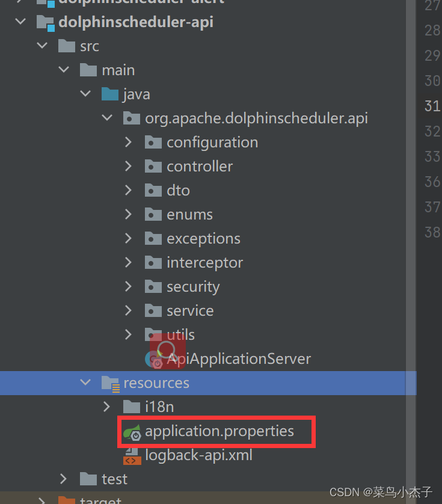
Task: Click the configuration package icon
Action: [x=153, y=142]
